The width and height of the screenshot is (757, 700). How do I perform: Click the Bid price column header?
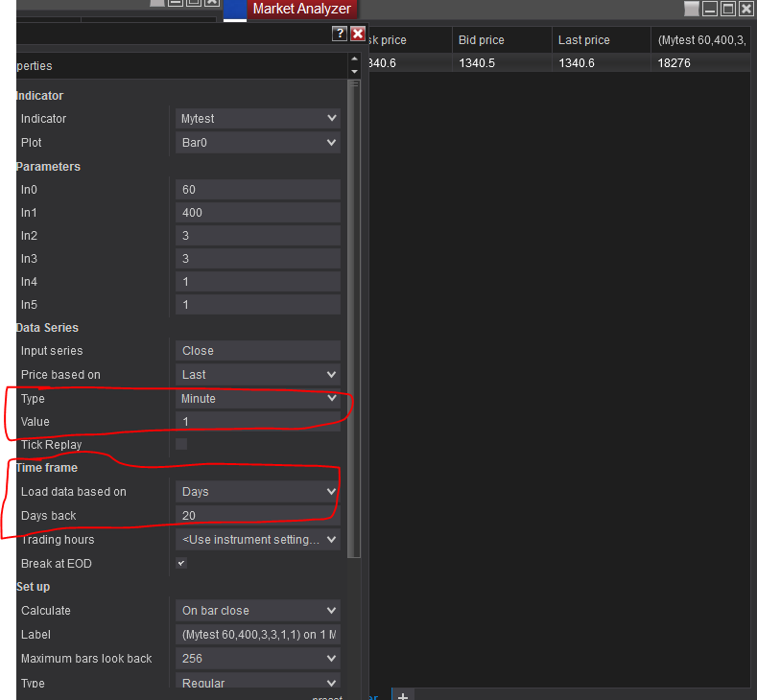(x=502, y=40)
